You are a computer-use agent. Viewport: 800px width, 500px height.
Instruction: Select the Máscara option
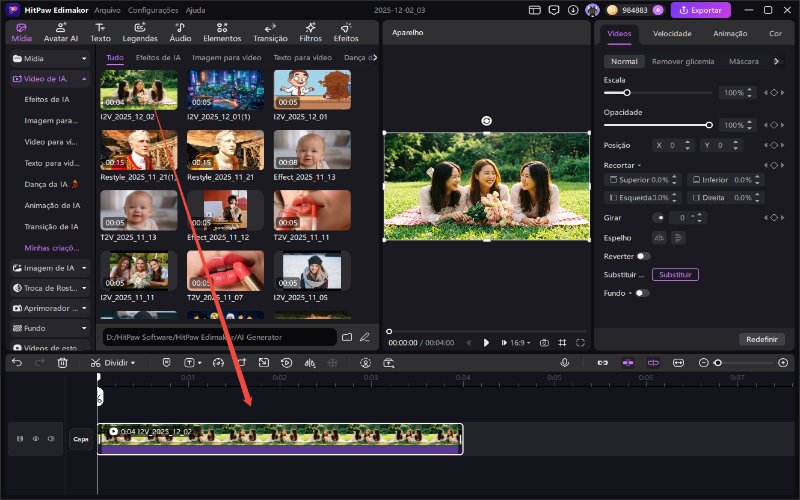743,61
